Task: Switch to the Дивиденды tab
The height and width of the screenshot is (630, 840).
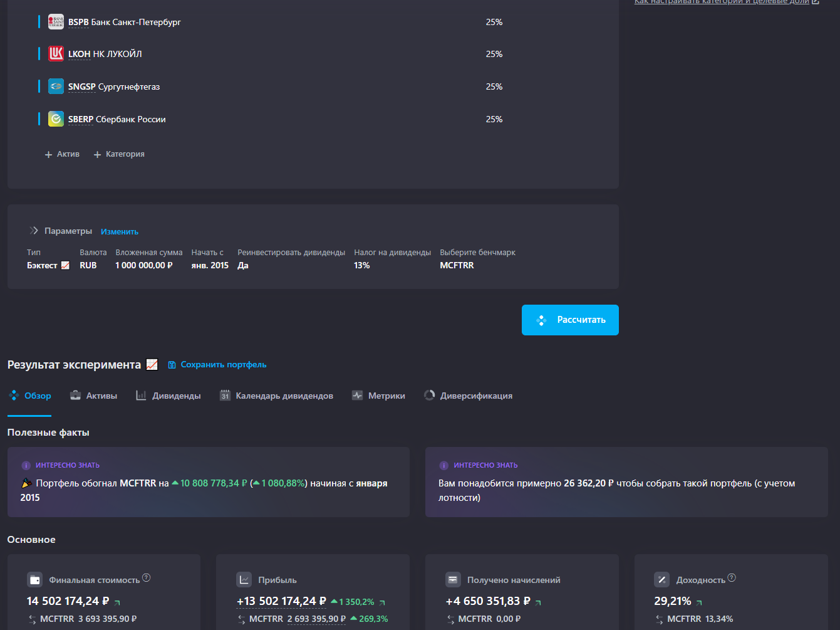Action: [x=169, y=396]
